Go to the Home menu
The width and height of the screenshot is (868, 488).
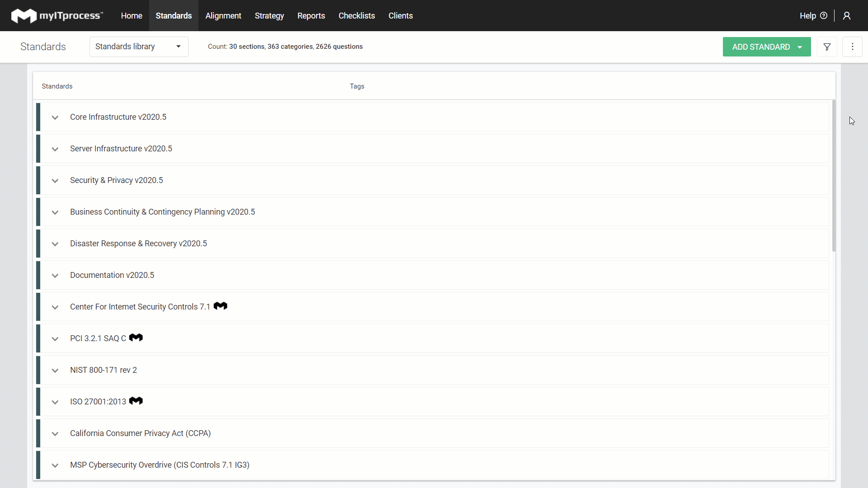(x=132, y=16)
